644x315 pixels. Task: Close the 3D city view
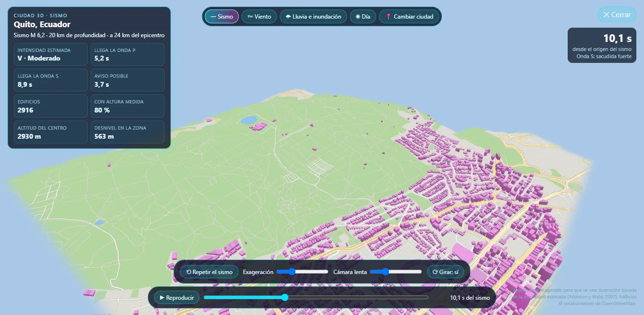[617, 15]
